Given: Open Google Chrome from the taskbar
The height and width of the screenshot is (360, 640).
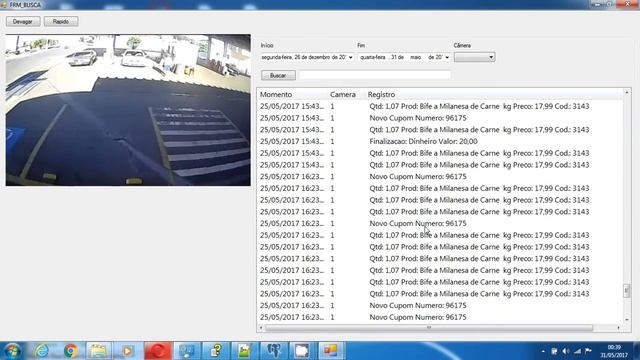Looking at the screenshot, I should click(x=70, y=351).
